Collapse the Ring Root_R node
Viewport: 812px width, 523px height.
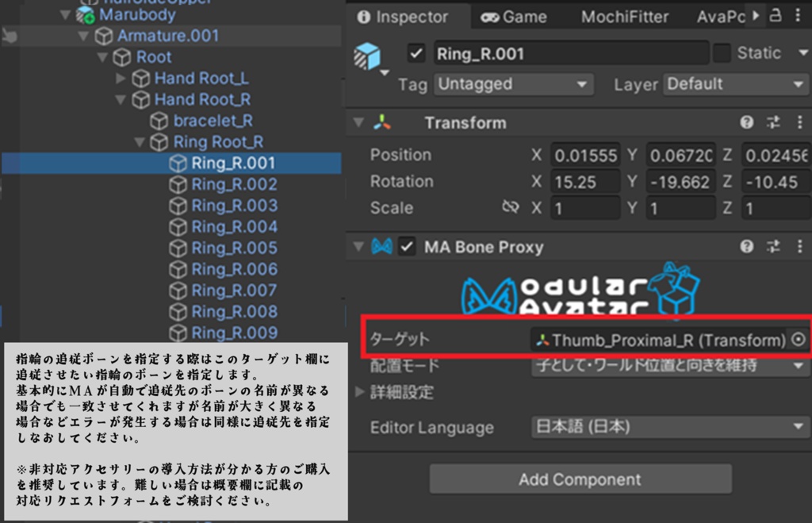140,141
